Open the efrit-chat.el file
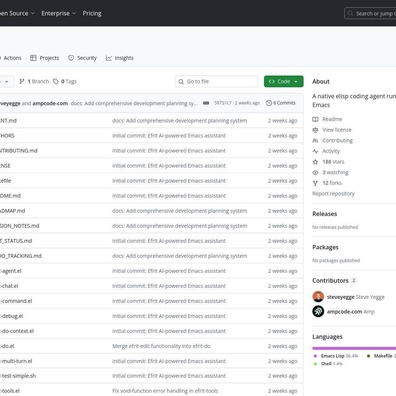 point(9,286)
